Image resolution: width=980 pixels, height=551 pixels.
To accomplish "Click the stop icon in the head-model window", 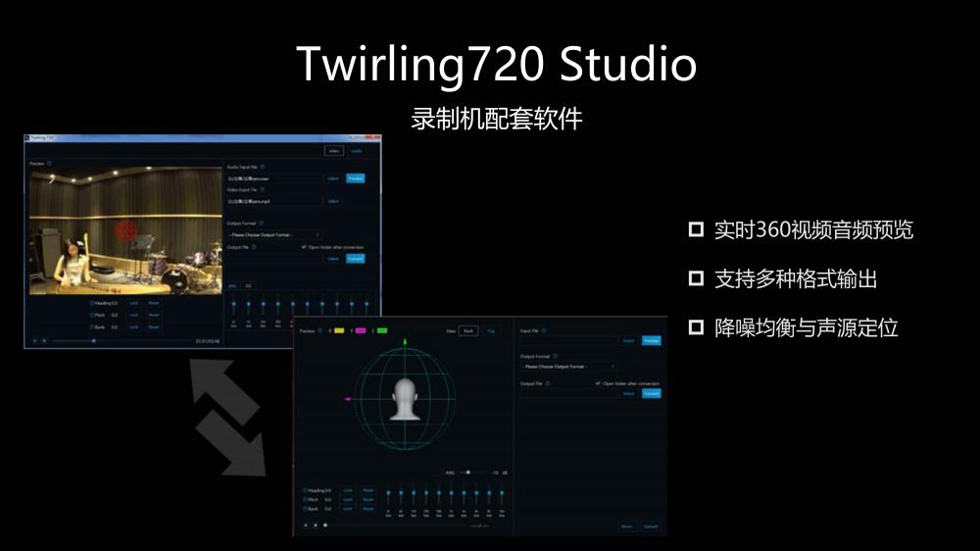I will (315, 526).
